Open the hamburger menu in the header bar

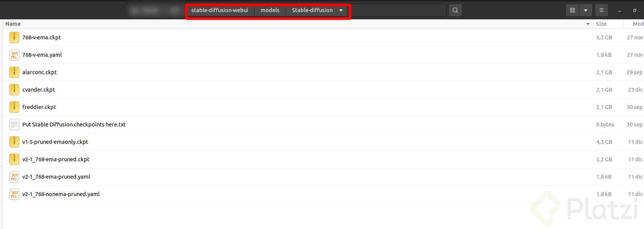pos(601,10)
